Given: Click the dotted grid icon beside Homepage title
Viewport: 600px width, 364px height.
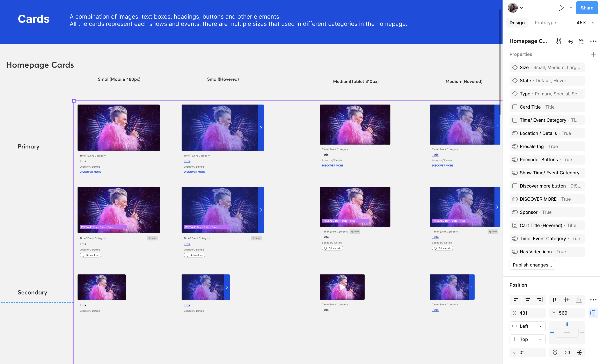Looking at the screenshot, I should point(582,41).
